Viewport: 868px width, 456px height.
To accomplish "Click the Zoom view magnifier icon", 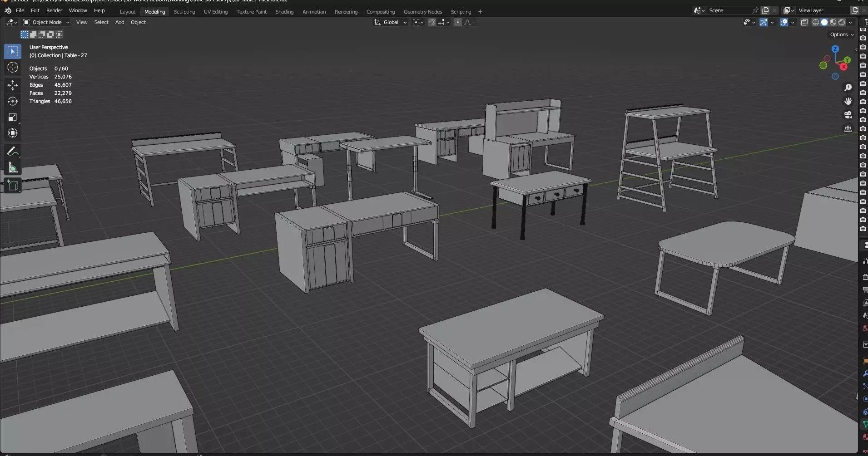I will point(848,88).
